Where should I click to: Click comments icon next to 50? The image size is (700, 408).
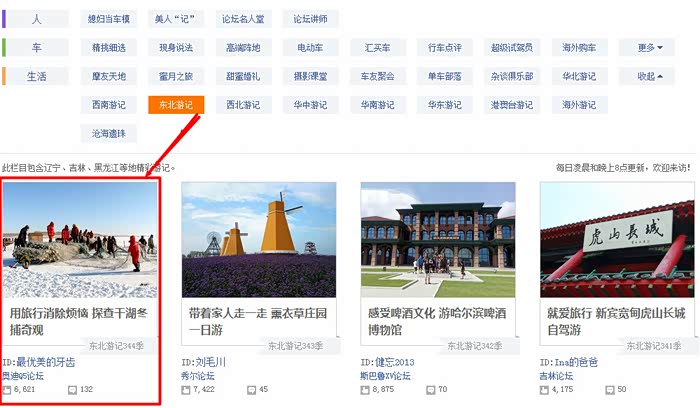[x=610, y=390]
